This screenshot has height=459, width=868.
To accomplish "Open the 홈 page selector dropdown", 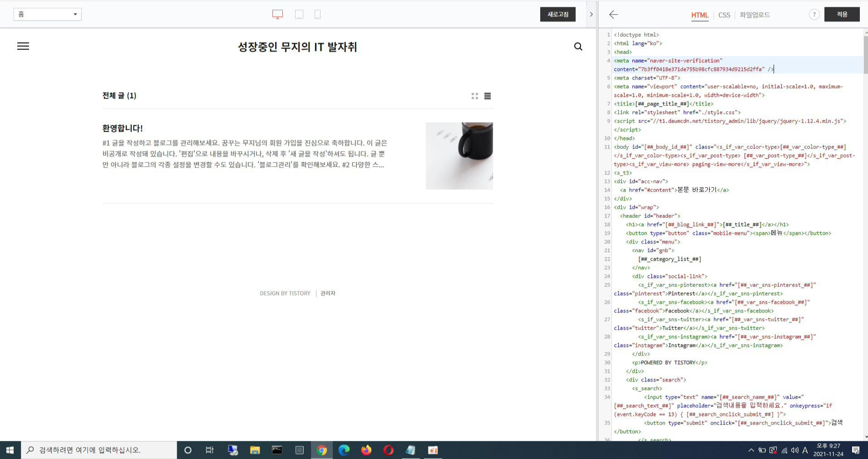I will tap(48, 14).
